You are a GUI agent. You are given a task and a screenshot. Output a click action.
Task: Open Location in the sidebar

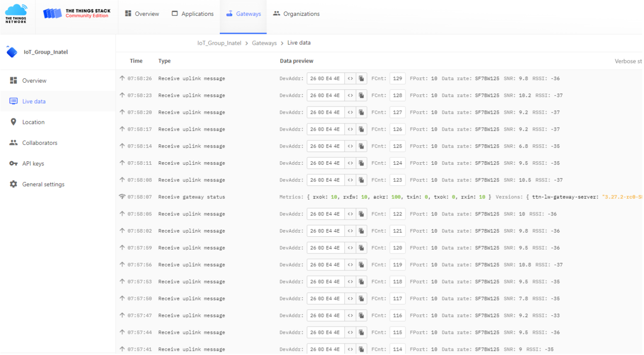click(33, 122)
